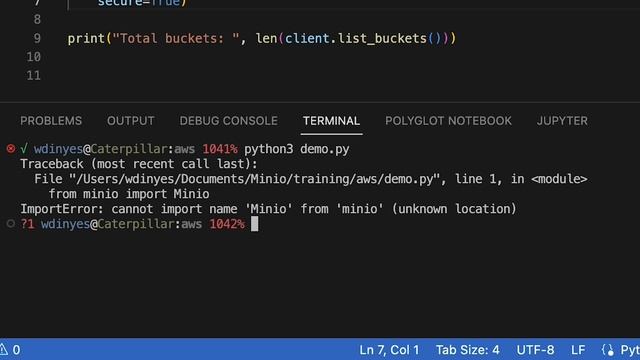Click the print statement on line 9
The width and height of the screenshot is (640, 360).
point(262,38)
